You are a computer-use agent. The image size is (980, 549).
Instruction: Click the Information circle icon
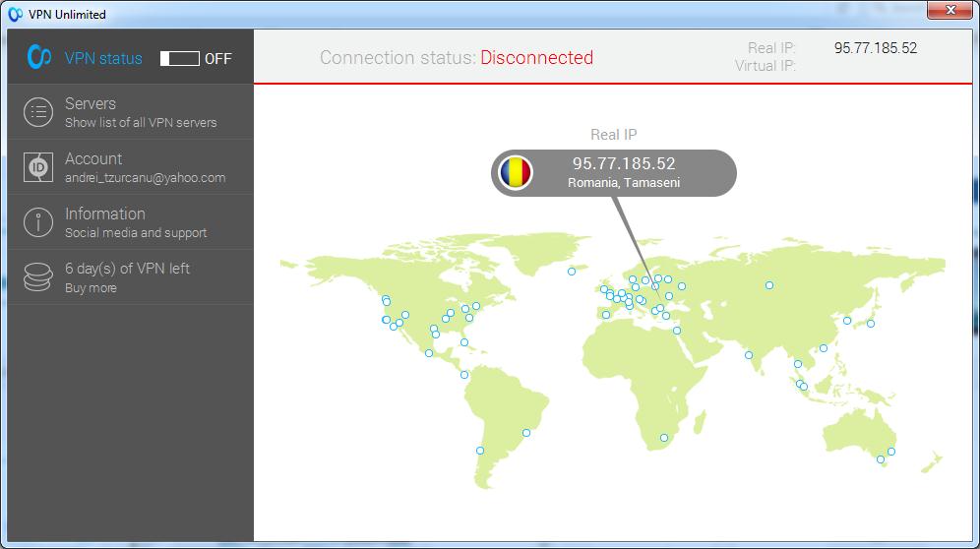[38, 222]
